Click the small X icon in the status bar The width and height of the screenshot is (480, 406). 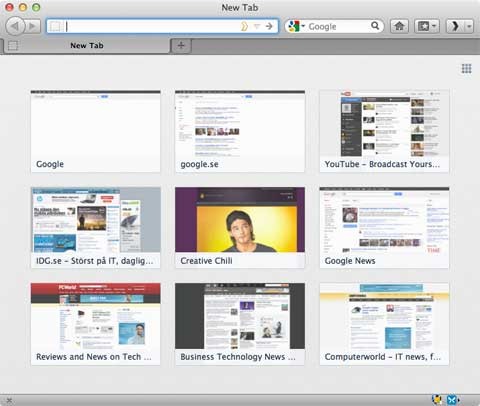tap(9, 400)
